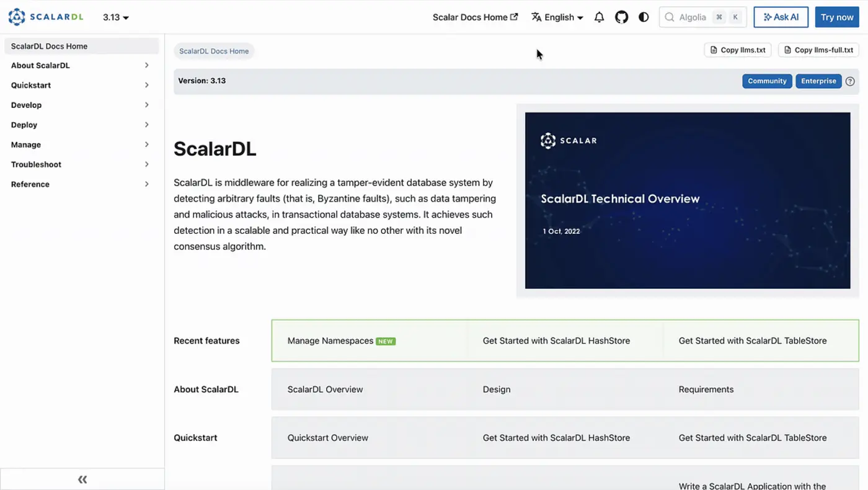Open English language dropdown
Image resolution: width=868 pixels, height=490 pixels.
(x=557, y=17)
